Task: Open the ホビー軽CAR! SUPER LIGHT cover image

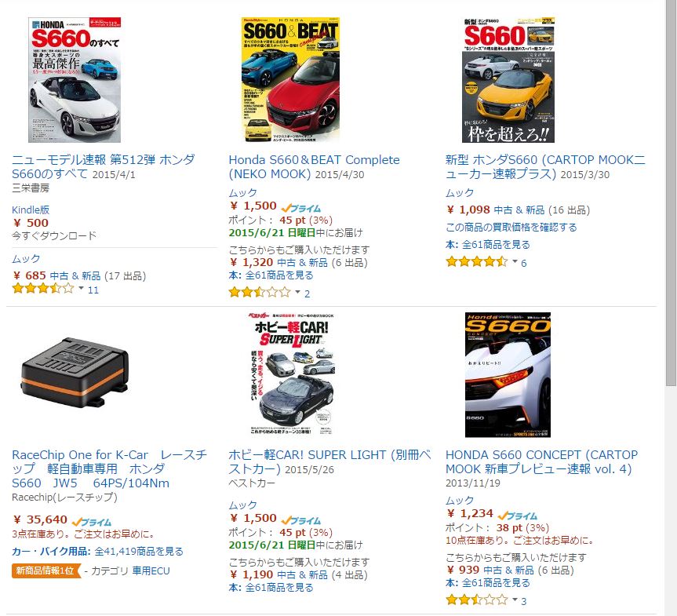Action: click(x=290, y=375)
